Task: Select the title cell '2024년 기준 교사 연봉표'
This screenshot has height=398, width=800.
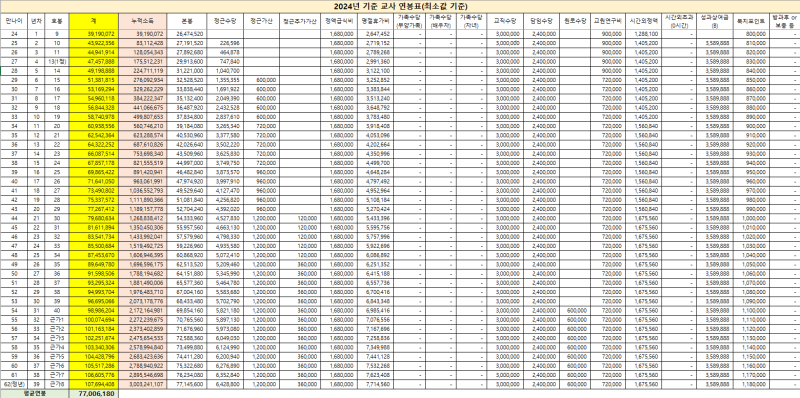Action: tap(400, 6)
